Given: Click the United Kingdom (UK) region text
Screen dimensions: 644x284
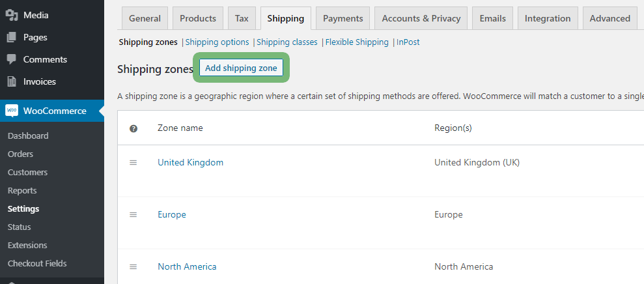Looking at the screenshot, I should pyautogui.click(x=477, y=162).
